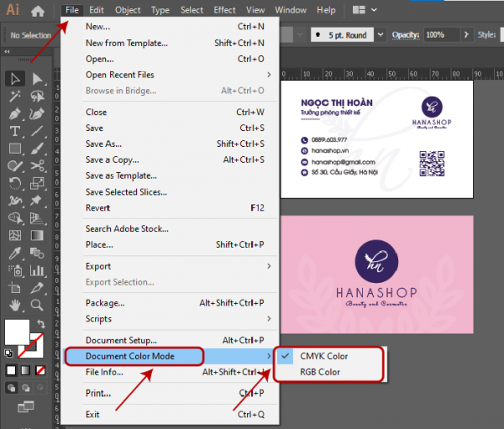The height and width of the screenshot is (429, 504).
Task: Click the white Fill color swatch
Action: [x=17, y=331]
